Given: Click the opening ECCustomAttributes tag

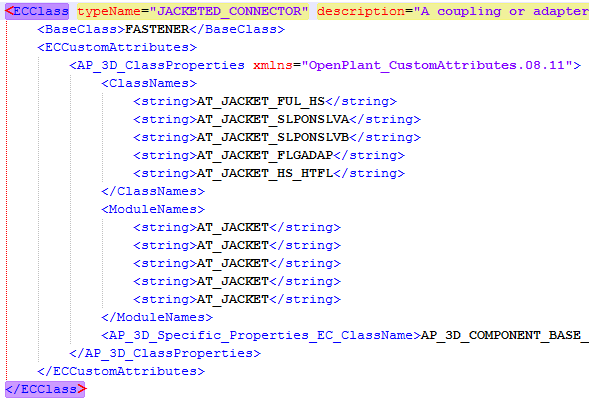Looking at the screenshot, I should coord(117,47).
